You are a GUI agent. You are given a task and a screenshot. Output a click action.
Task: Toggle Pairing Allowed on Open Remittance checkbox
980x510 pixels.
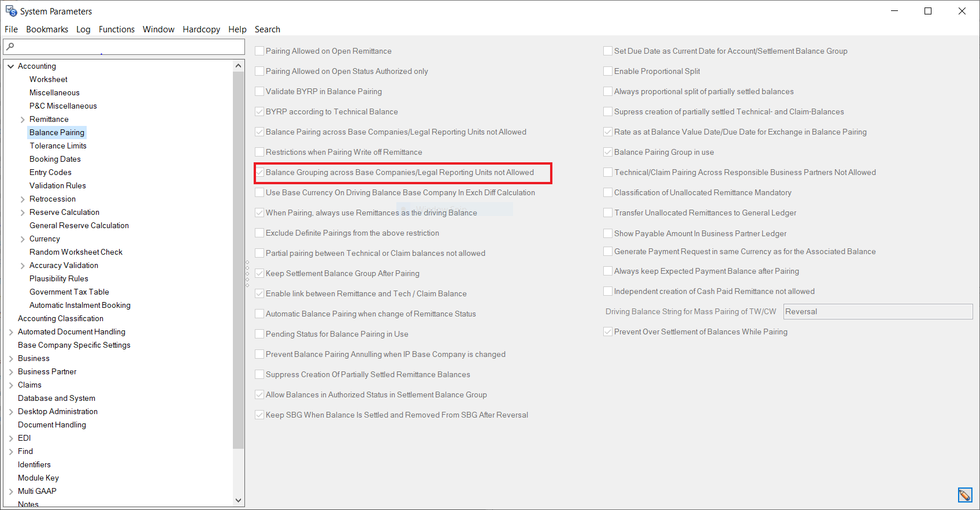click(260, 51)
